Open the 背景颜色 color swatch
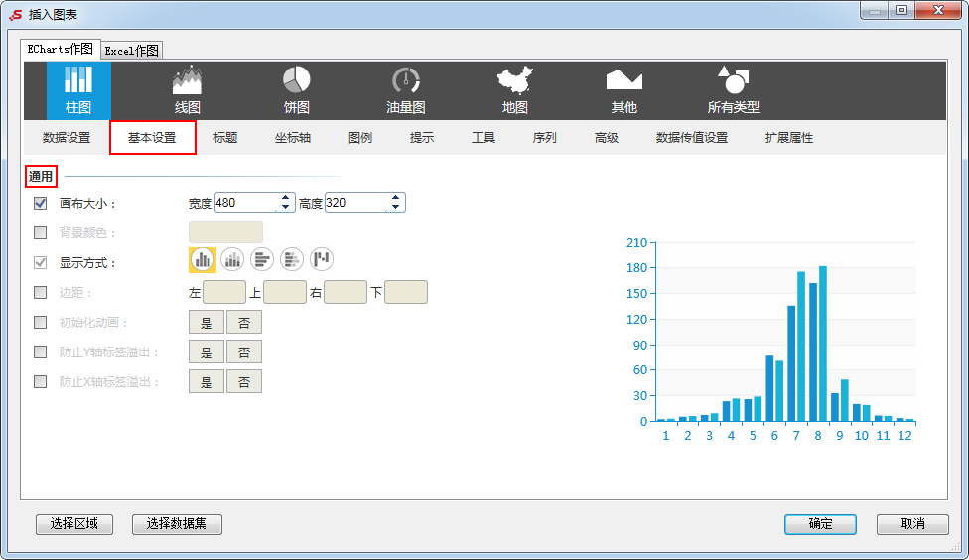The height and width of the screenshot is (560, 969). point(225,232)
